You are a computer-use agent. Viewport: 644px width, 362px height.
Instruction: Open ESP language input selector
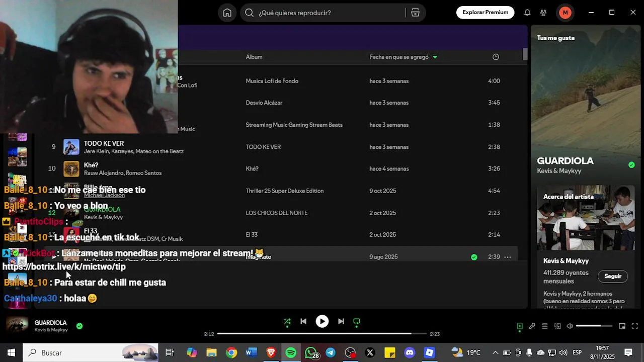pyautogui.click(x=577, y=353)
